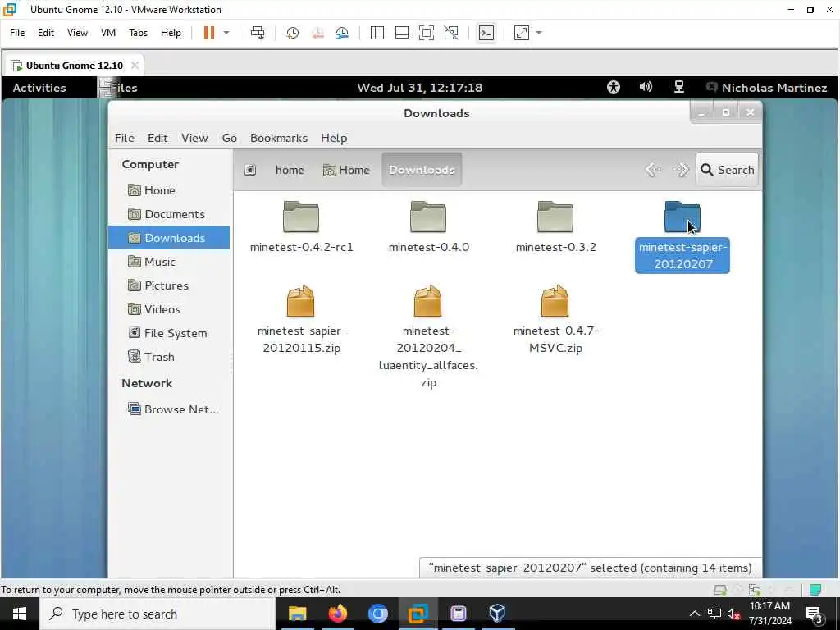Open the Nicholas Martinez user menu
This screenshot has height=630, width=840.
pyautogui.click(x=767, y=88)
